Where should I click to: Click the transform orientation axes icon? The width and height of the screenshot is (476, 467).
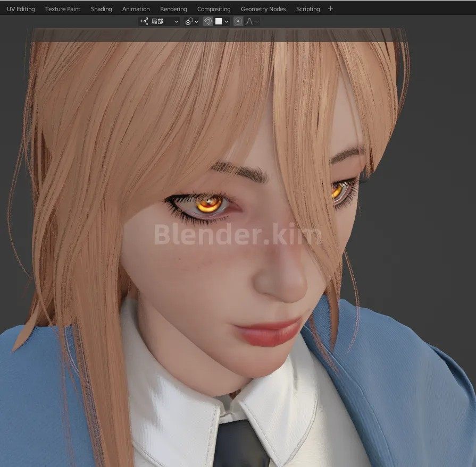(144, 22)
